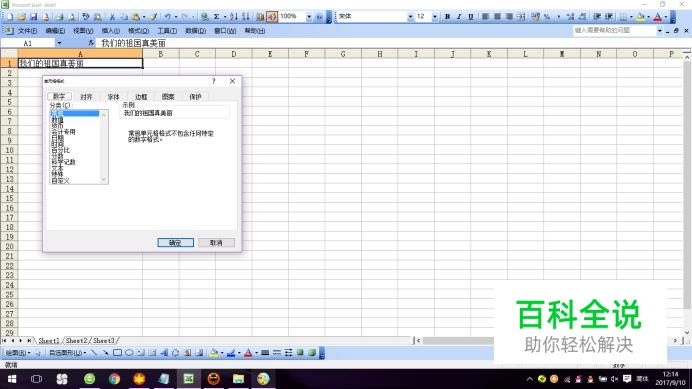Image resolution: width=692 pixels, height=389 pixels.
Task: Open file using the folder toolbar icon
Action: 21,17
